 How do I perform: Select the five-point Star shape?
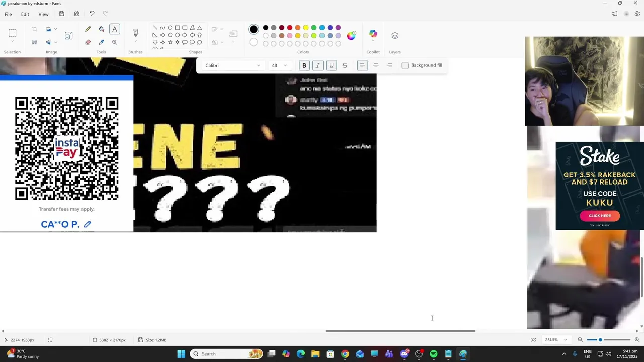click(x=170, y=42)
